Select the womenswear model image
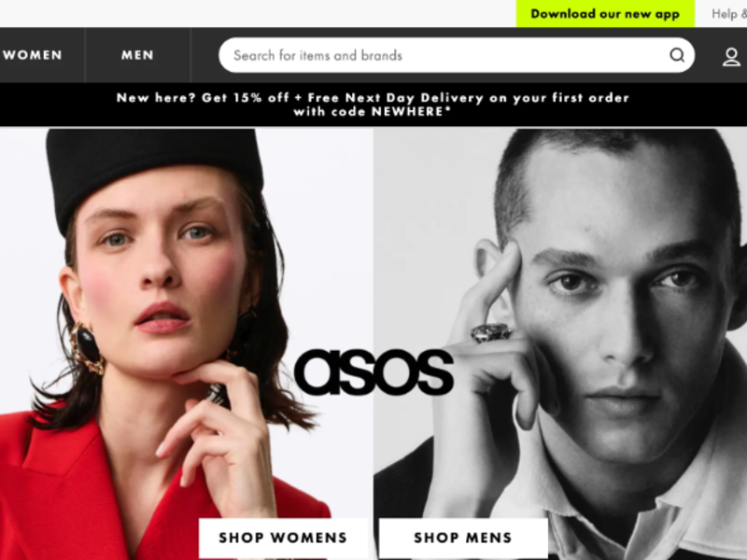Viewport: 747px width, 560px height. (186, 343)
